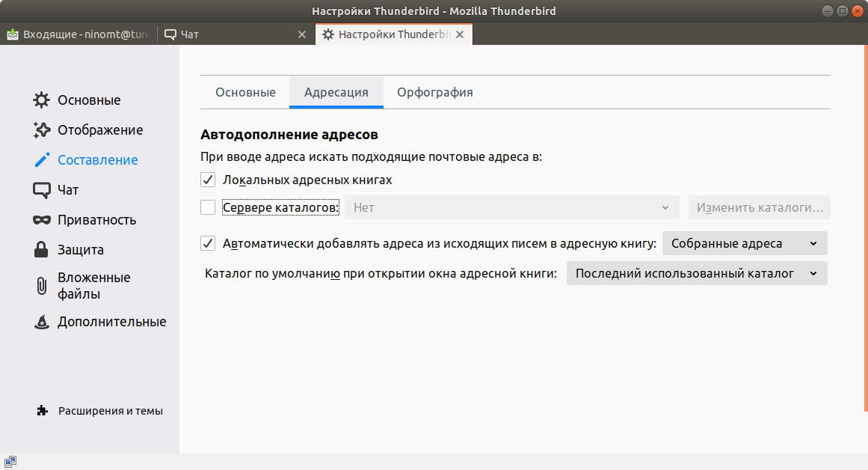The width and height of the screenshot is (868, 470).
Task: Click the wizard hat icon for Дополнительные
Action: point(42,322)
